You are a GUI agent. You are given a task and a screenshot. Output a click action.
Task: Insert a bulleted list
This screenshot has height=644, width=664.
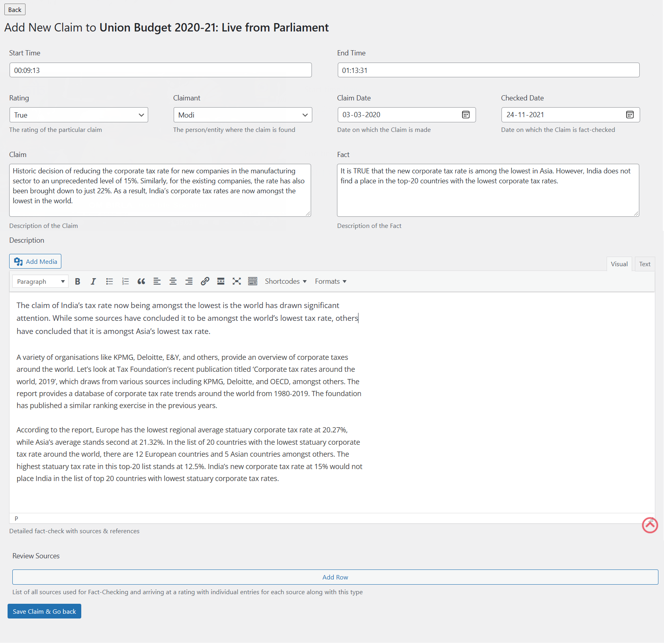coord(109,281)
